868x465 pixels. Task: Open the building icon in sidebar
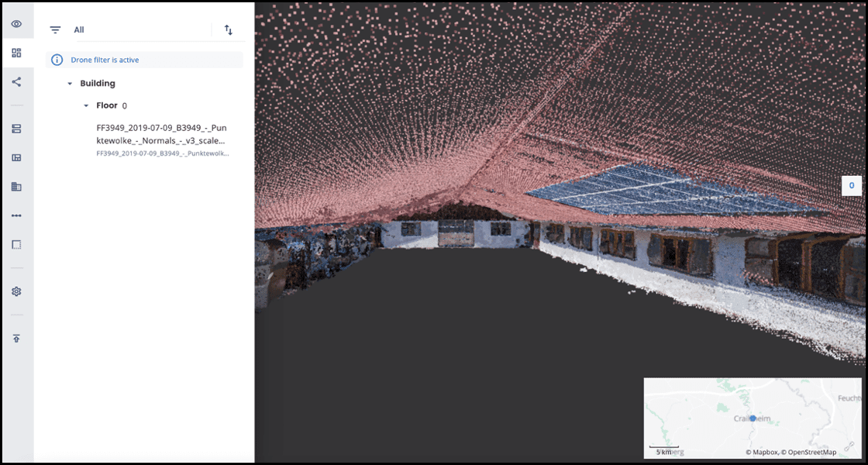coord(16,187)
